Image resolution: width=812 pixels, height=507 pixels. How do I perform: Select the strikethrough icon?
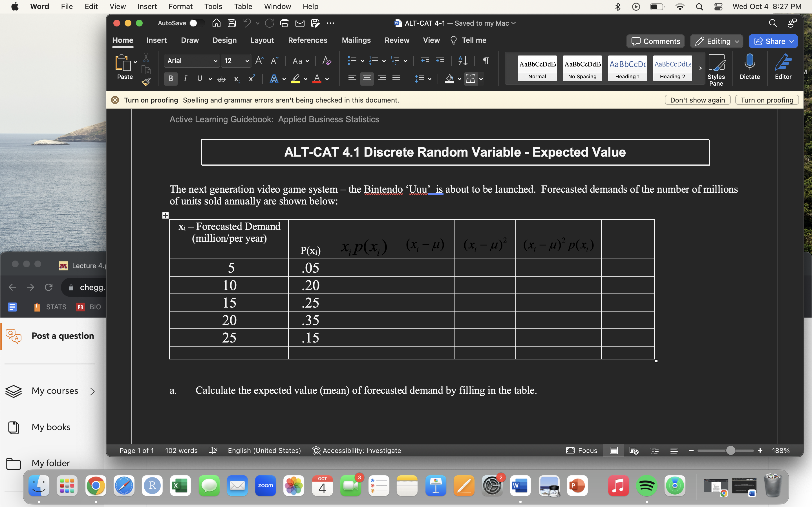(x=221, y=79)
